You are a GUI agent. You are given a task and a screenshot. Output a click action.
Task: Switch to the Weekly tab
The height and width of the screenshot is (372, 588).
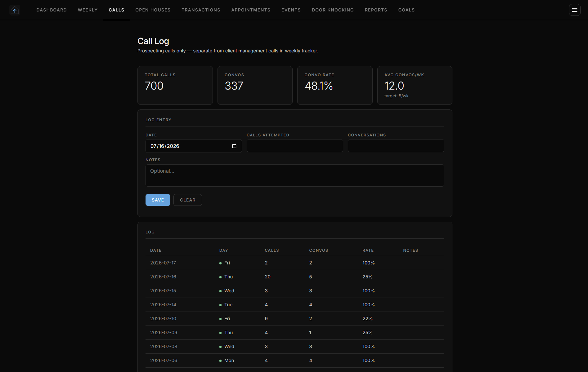click(x=88, y=10)
